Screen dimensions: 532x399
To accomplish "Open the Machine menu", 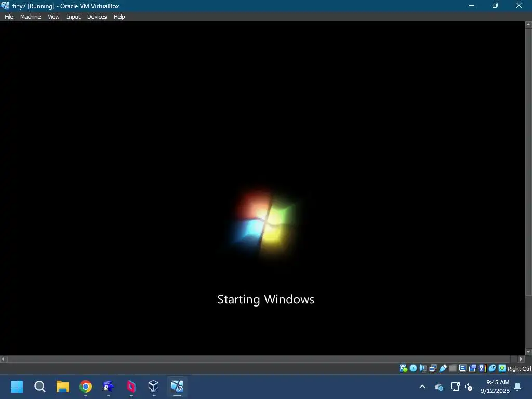I will point(30,17).
